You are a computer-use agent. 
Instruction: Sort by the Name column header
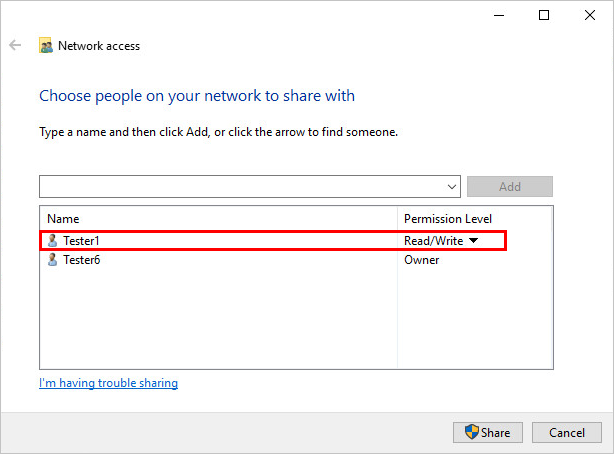pos(63,218)
